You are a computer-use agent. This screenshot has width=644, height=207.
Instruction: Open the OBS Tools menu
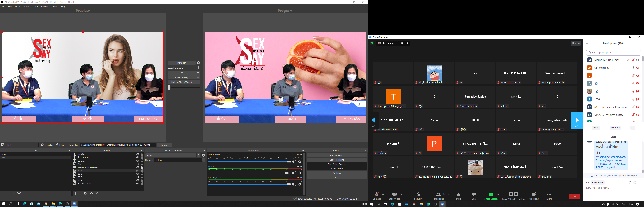coord(55,7)
